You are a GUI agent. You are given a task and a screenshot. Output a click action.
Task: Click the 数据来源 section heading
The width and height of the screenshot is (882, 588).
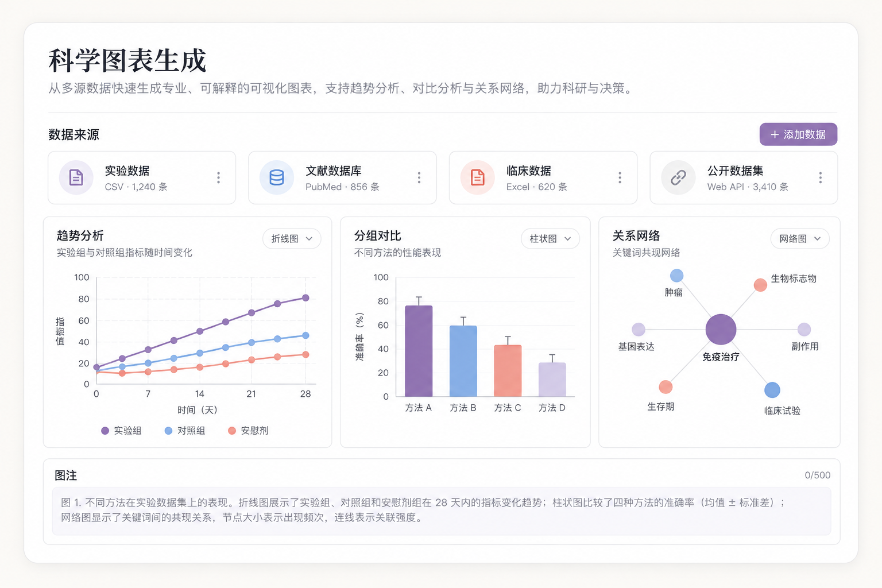73,134
